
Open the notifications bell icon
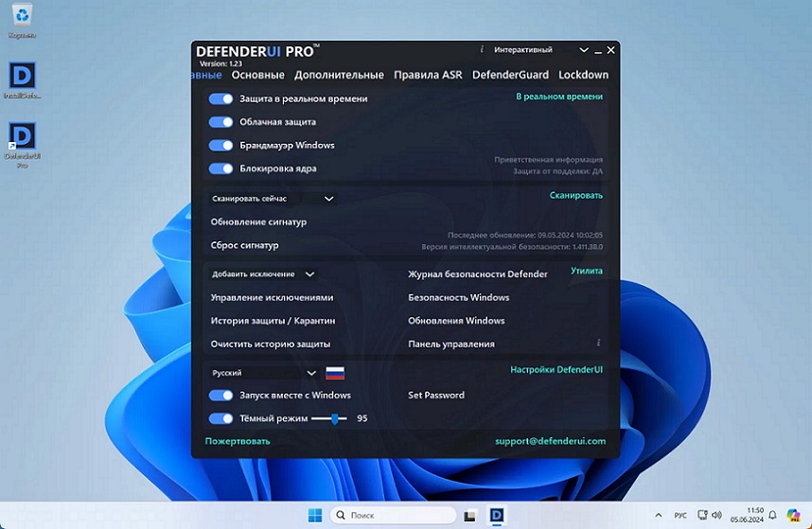point(772,515)
